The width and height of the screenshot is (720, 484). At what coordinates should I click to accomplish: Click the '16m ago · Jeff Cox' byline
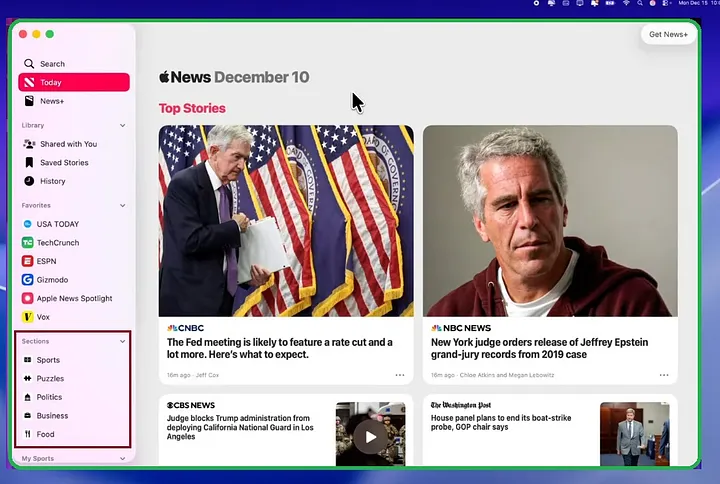(193, 375)
